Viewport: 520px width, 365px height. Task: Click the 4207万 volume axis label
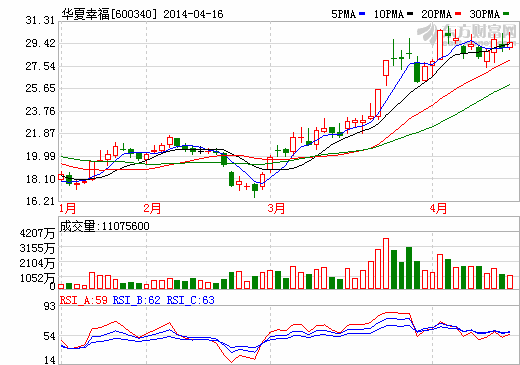(37, 233)
